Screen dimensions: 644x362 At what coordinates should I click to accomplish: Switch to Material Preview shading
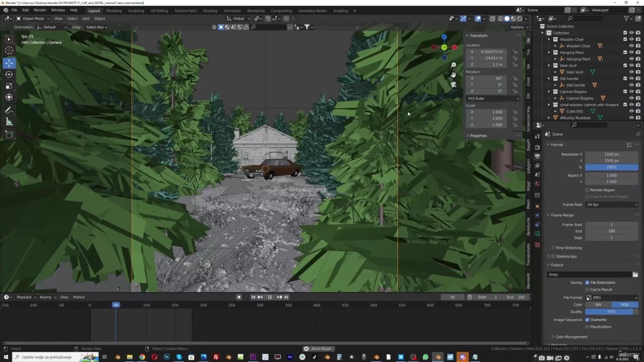pyautogui.click(x=514, y=19)
